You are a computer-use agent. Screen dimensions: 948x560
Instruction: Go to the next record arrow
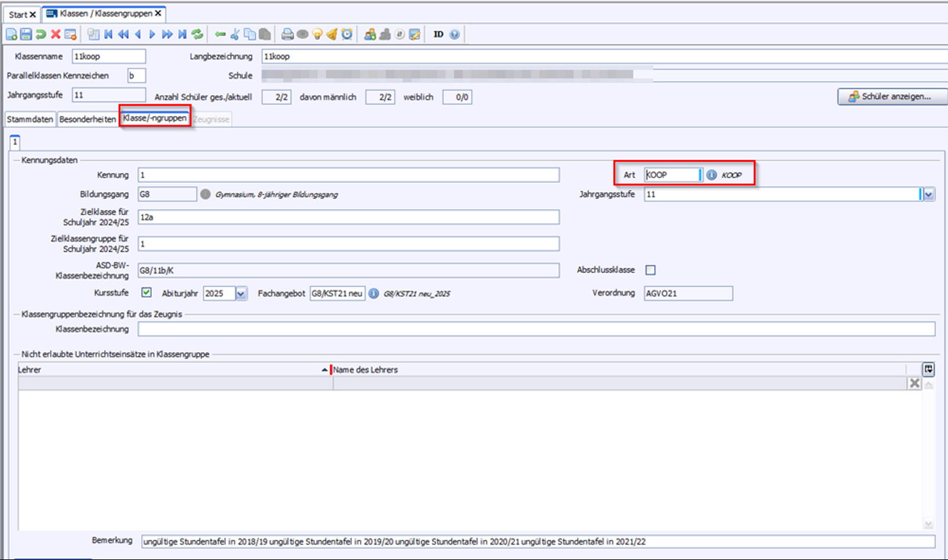coord(152,34)
